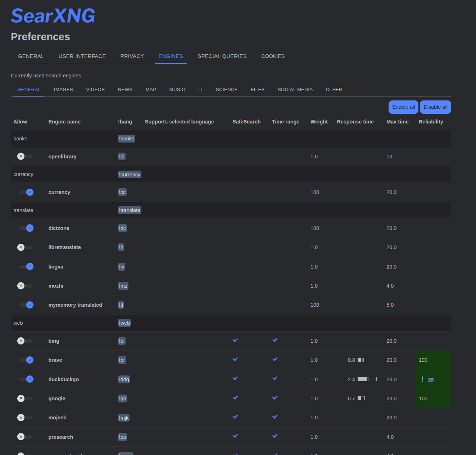
Task: Disable the mymemory translated engine
Action: tap(26, 305)
